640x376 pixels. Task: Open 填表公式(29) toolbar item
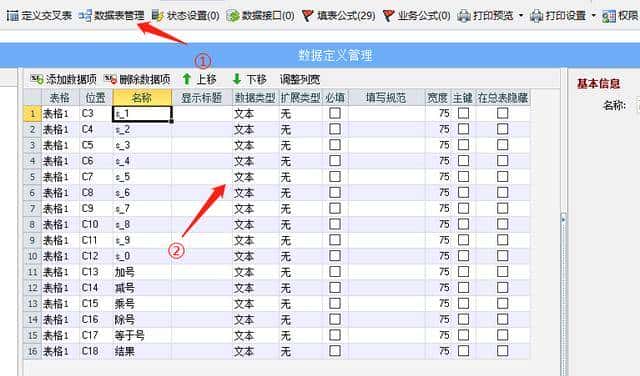(339, 16)
